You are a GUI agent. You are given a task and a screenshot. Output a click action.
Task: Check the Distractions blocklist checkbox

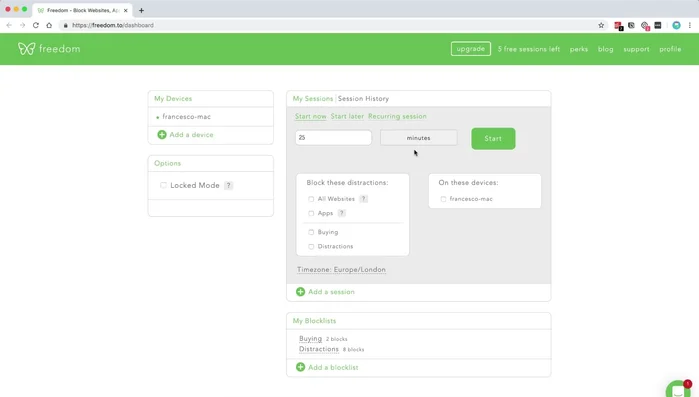tap(311, 246)
